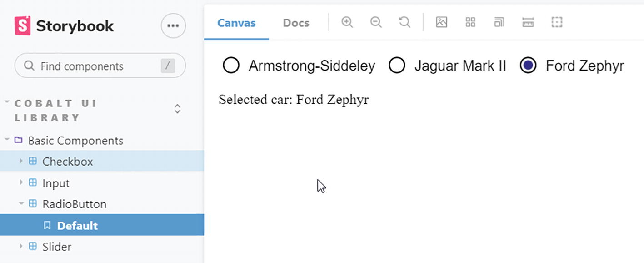
Task: Switch to the Docs tab
Action: tap(296, 23)
